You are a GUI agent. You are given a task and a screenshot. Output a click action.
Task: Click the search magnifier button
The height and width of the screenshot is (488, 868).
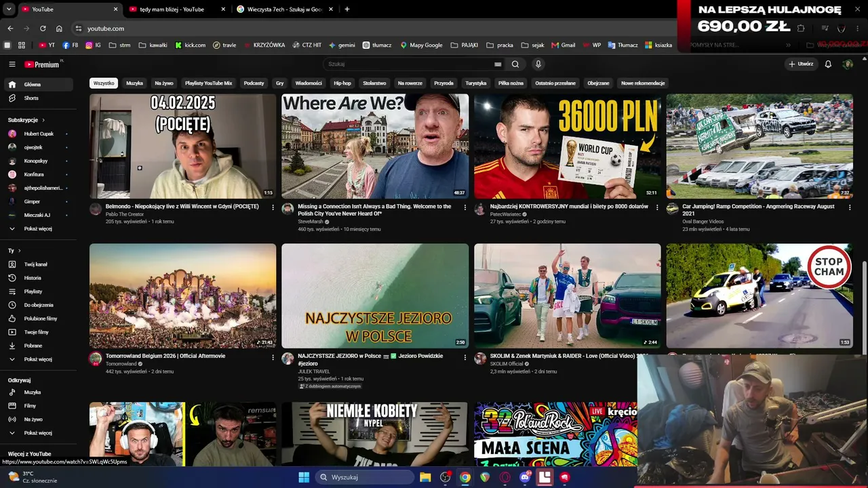pyautogui.click(x=515, y=64)
